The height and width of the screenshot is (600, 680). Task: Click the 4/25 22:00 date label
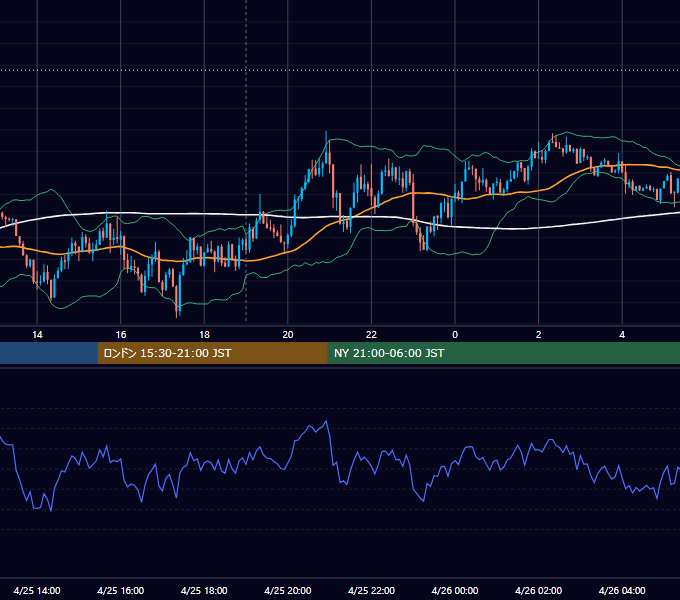pyautogui.click(x=371, y=590)
